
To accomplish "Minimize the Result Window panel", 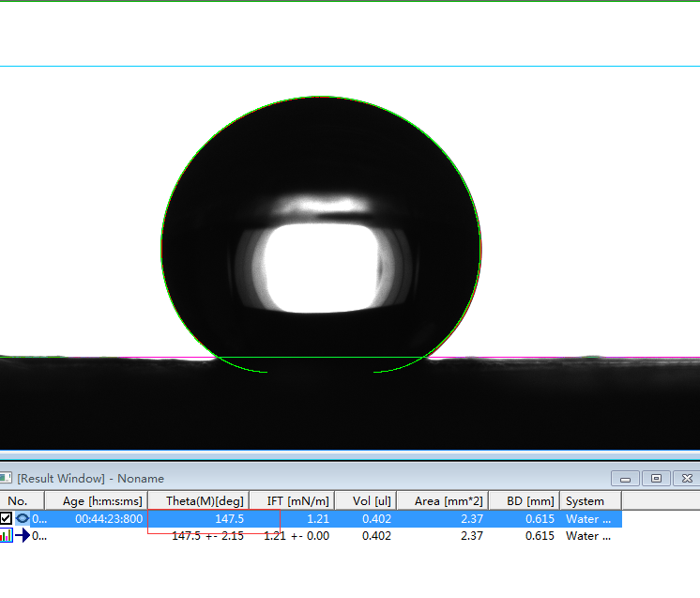I will (x=625, y=479).
